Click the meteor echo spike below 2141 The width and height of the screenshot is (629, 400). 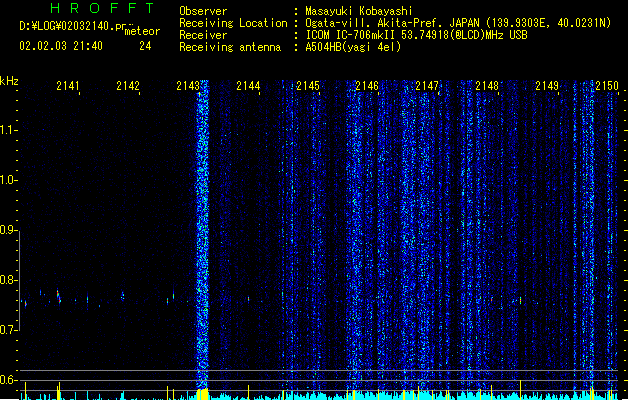pos(59,297)
